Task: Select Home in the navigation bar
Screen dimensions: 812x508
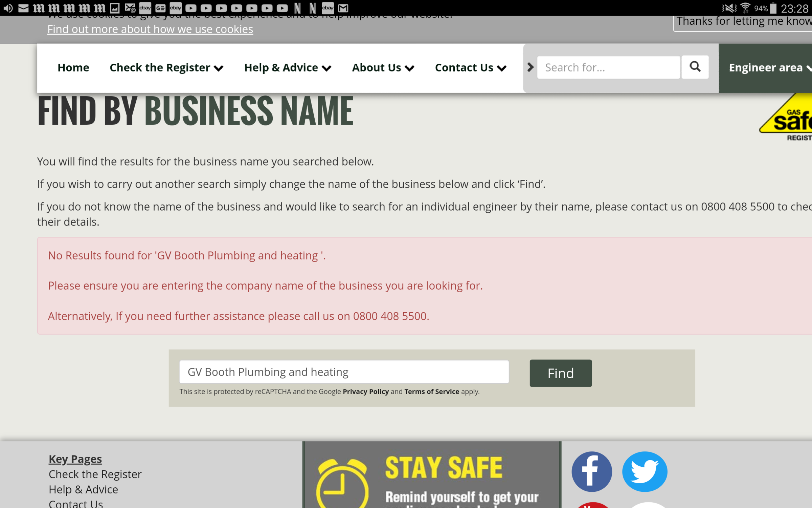Action: coord(73,67)
